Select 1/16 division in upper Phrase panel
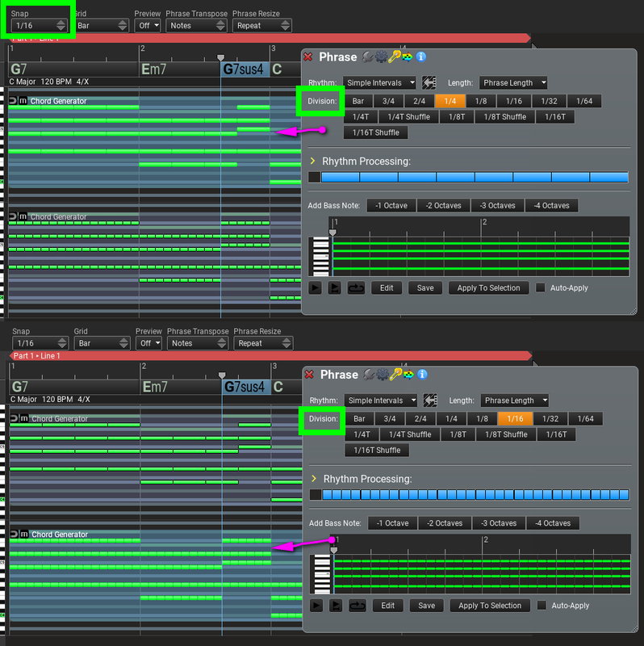644x646 pixels. pyautogui.click(x=513, y=101)
